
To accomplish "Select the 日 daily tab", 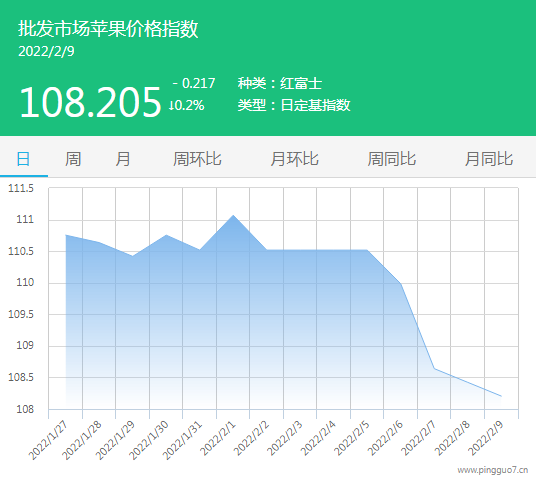I will pos(23,159).
